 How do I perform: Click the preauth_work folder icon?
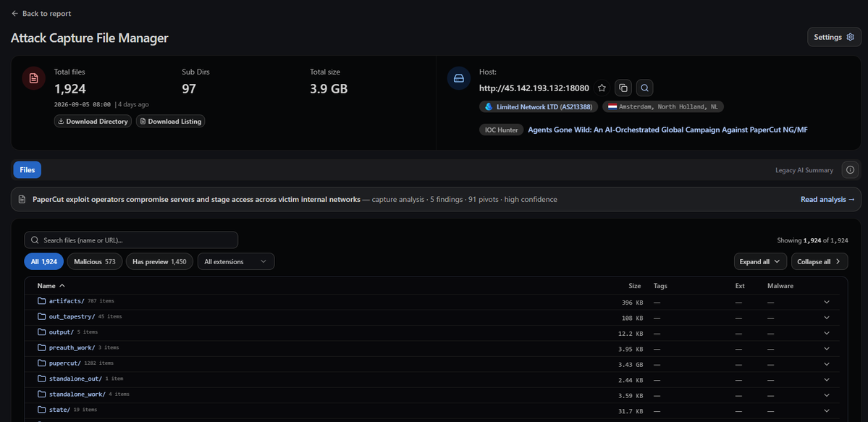click(41, 347)
